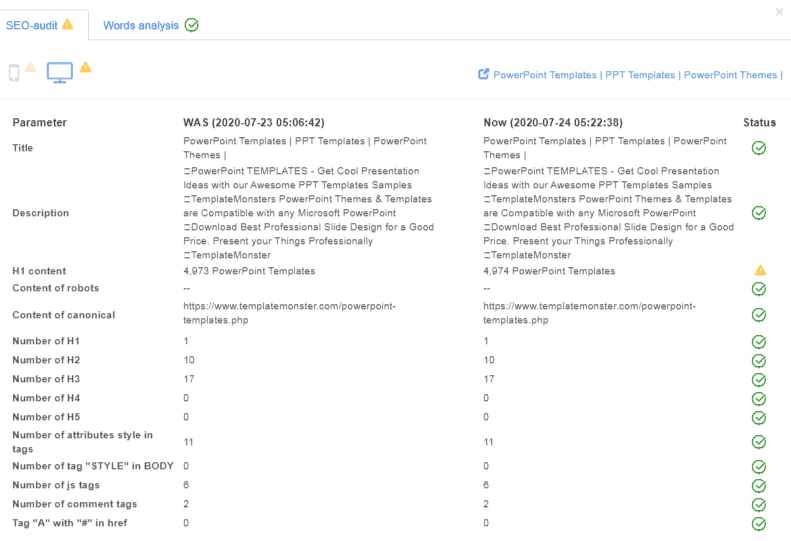Click the SEO-audit warning triangle icon
The height and width of the screenshot is (541, 791).
[x=68, y=24]
